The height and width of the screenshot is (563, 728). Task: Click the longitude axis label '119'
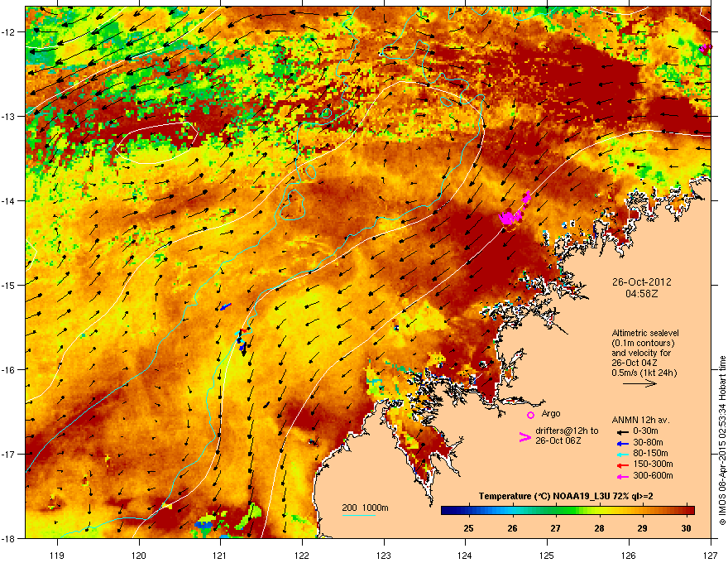[57, 556]
